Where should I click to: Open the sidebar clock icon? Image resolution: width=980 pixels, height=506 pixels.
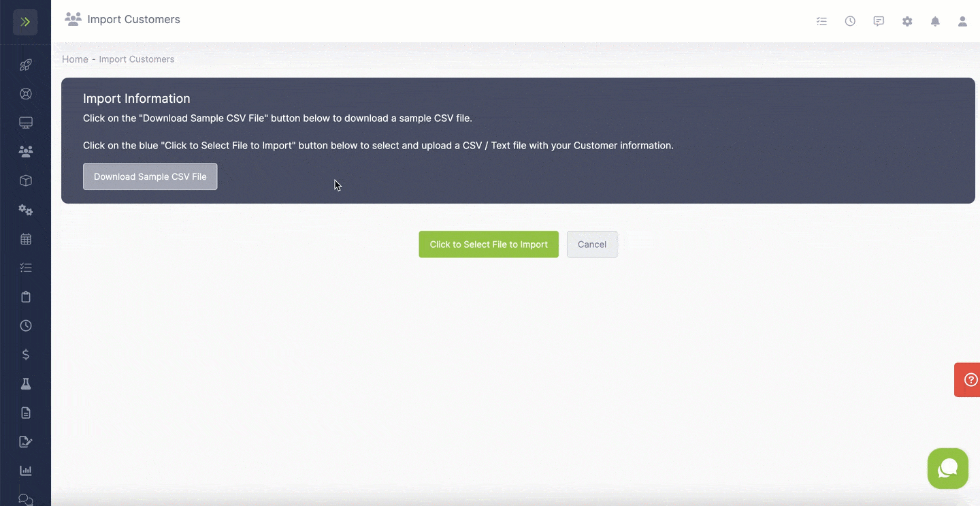point(25,326)
